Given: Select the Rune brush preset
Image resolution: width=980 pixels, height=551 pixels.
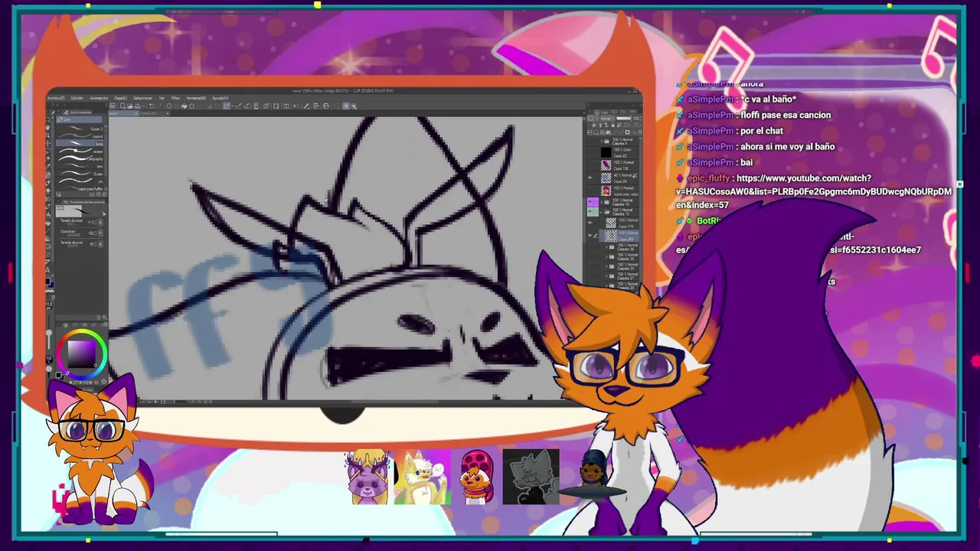Looking at the screenshot, I should (80, 143).
